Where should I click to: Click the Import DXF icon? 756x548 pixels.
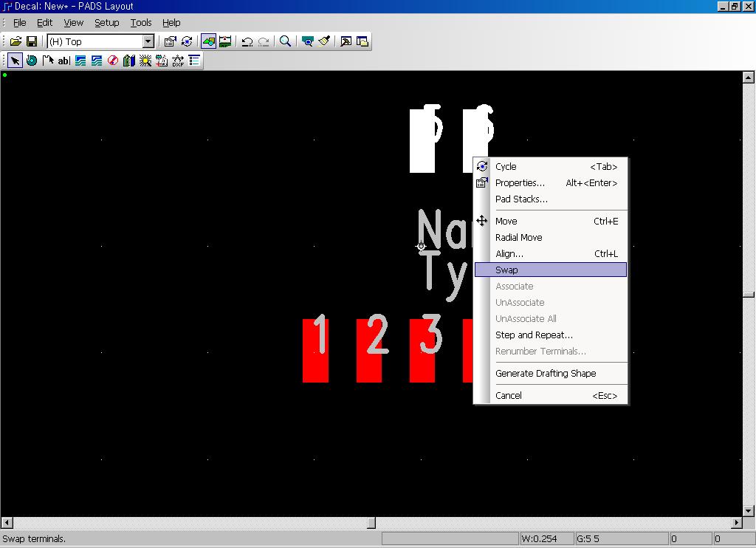click(x=178, y=61)
